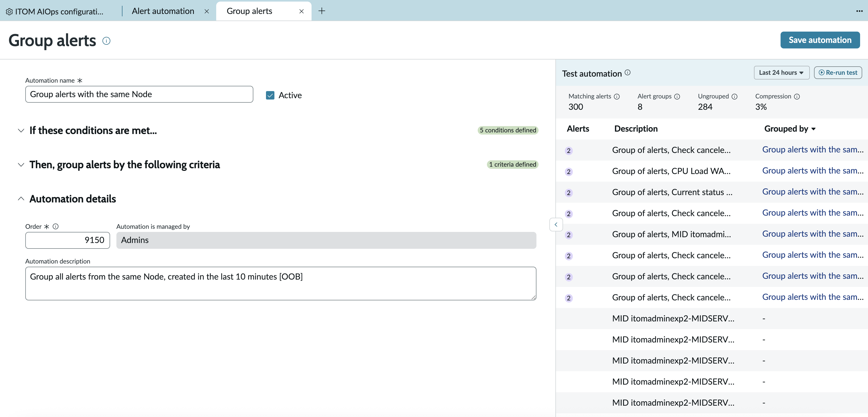Viewport: 868px width, 417px height.
Task: Click the Description column header
Action: pyautogui.click(x=636, y=129)
